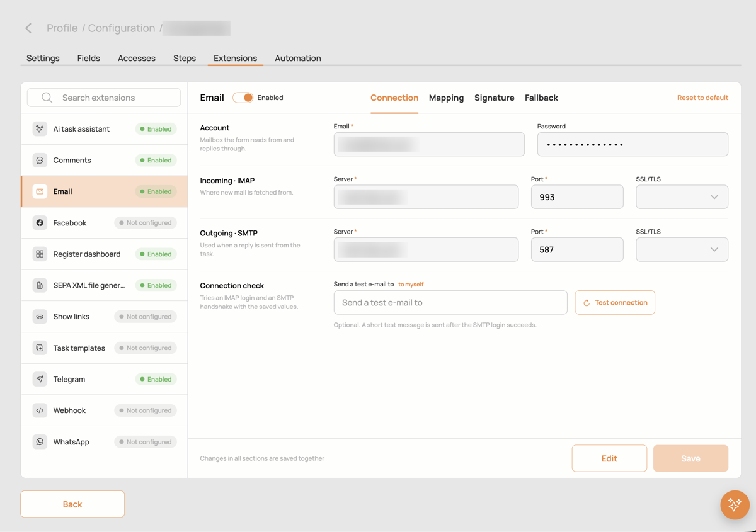This screenshot has width=756, height=532.
Task: Go to the Automation tab
Action: [x=298, y=58]
